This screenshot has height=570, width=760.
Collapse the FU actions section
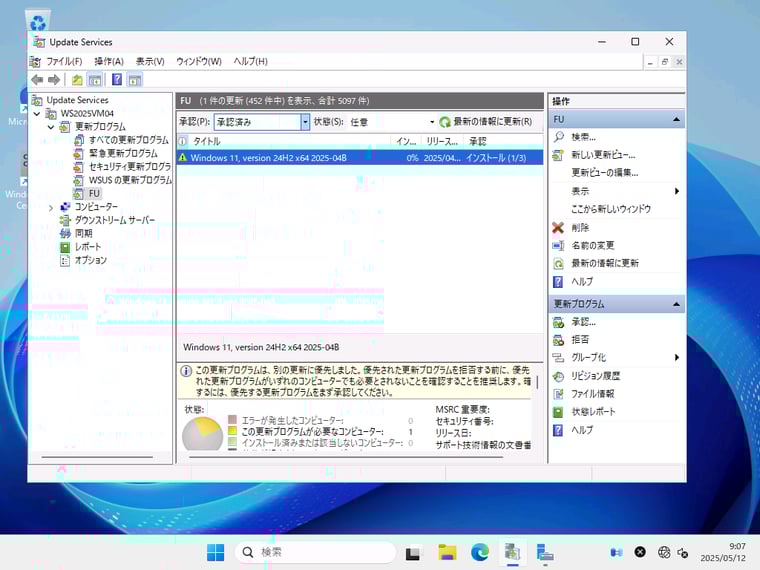point(676,119)
